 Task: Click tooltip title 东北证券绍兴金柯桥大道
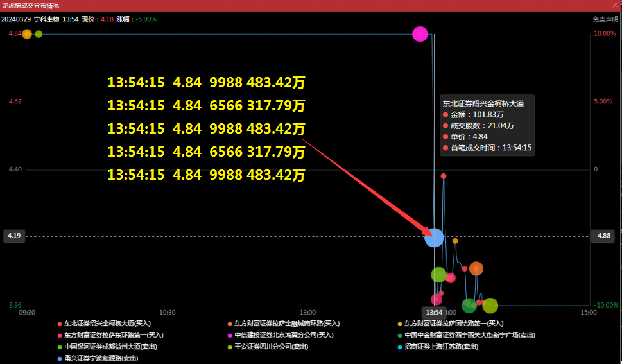pos(483,103)
